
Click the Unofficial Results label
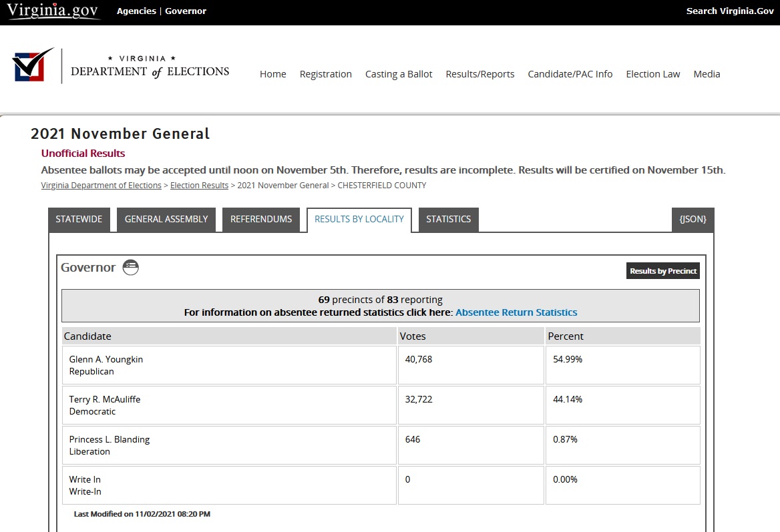[x=83, y=153]
